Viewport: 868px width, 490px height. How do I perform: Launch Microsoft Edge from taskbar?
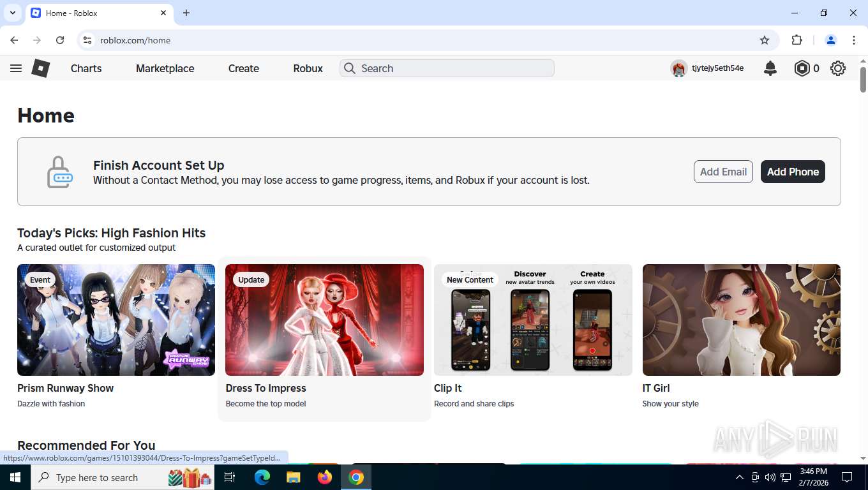point(262,477)
